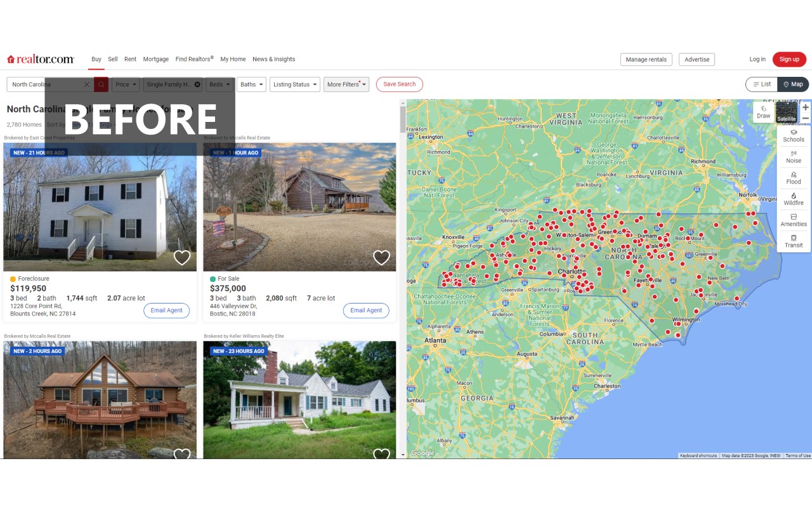The height and width of the screenshot is (508, 812).
Task: Open the realtor.com home logo
Action: click(x=41, y=59)
